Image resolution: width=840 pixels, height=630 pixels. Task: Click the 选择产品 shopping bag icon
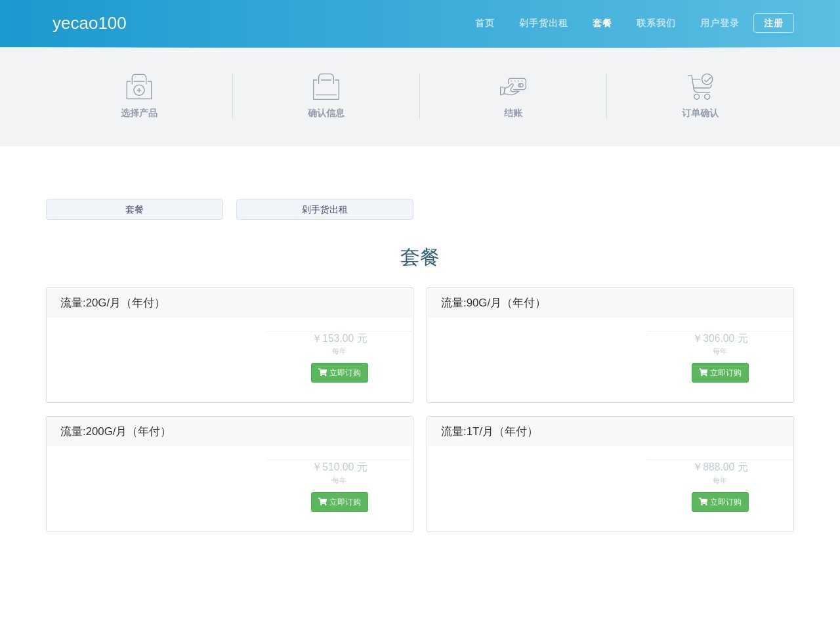139,87
